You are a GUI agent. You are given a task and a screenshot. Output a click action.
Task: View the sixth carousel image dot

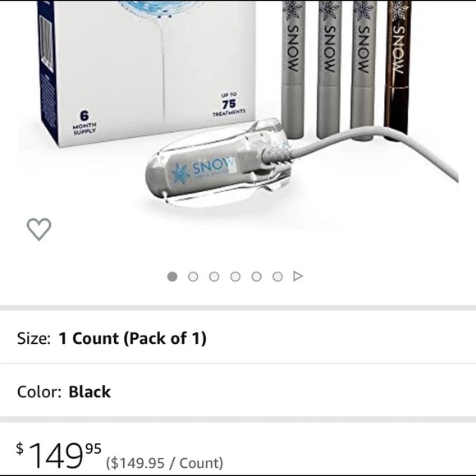277,277
